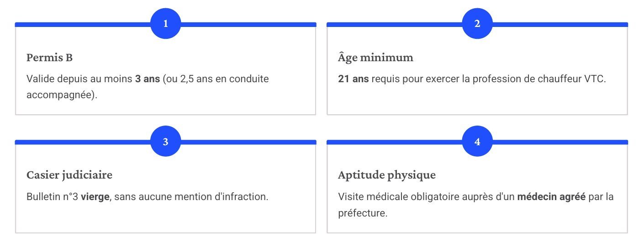Image resolution: width=644 pixels, height=243 pixels.
Task: Select the "Aptitude physique" card title
Action: [387, 175]
